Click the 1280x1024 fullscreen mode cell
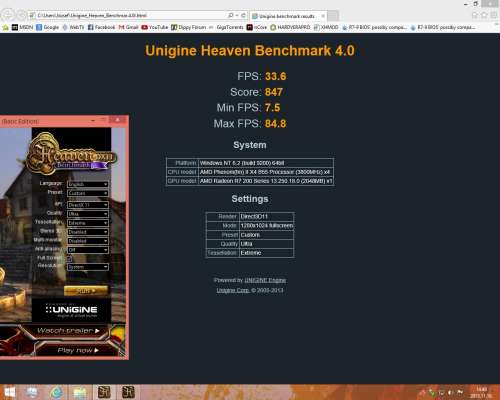The width and height of the screenshot is (500, 400). pyautogui.click(x=266, y=226)
